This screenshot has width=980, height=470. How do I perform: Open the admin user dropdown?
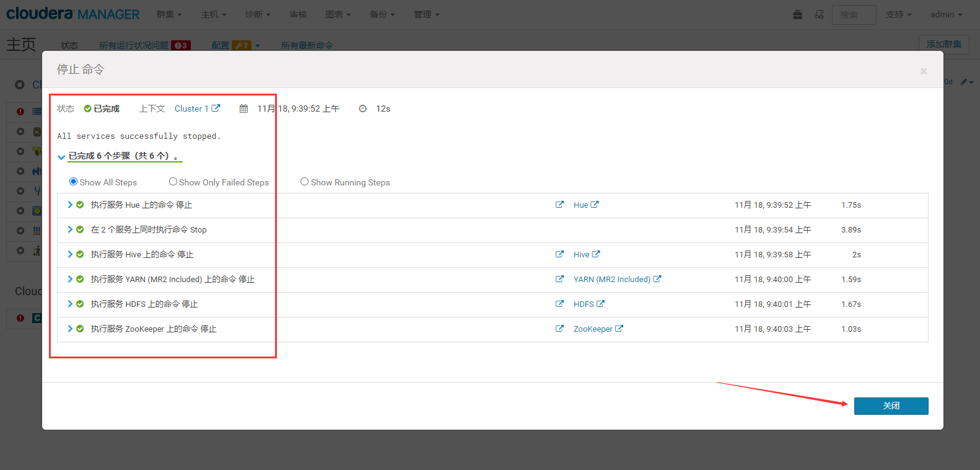pos(946,14)
